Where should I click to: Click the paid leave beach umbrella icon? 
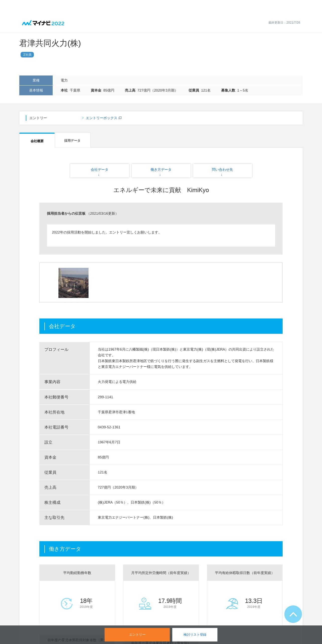(232, 603)
